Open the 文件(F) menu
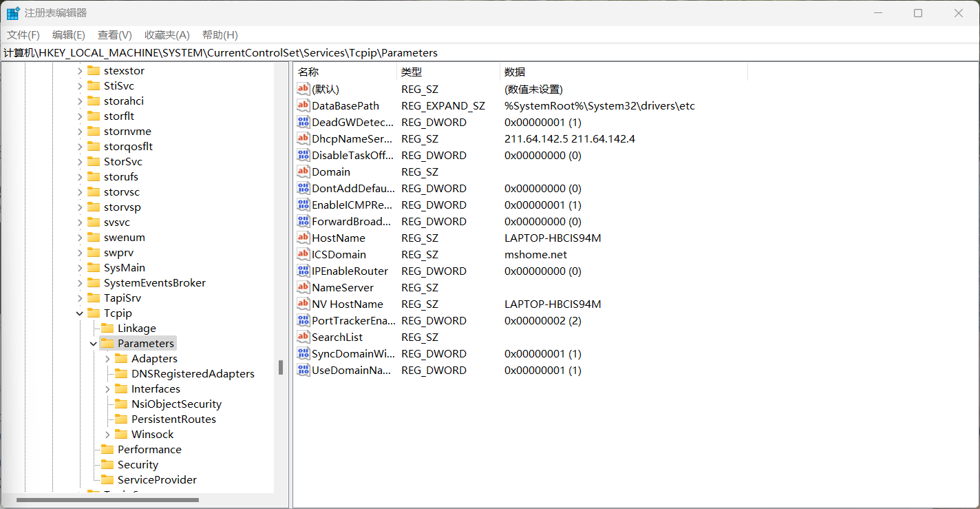 click(x=23, y=34)
